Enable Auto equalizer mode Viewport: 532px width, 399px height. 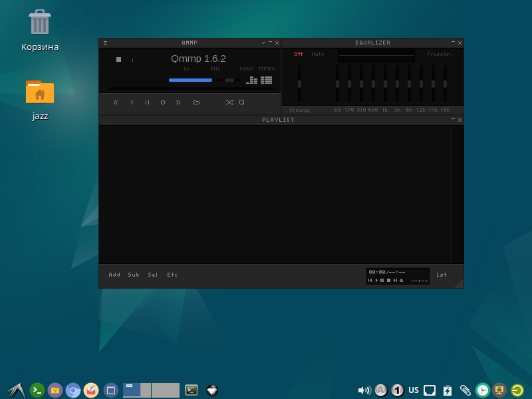[x=318, y=54]
